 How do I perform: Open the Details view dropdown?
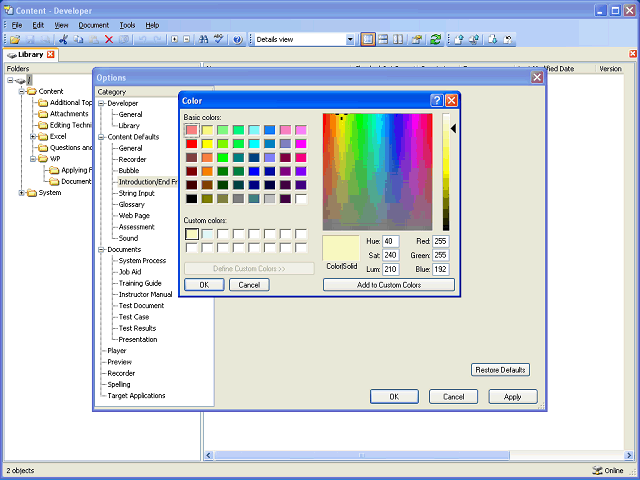(350, 40)
